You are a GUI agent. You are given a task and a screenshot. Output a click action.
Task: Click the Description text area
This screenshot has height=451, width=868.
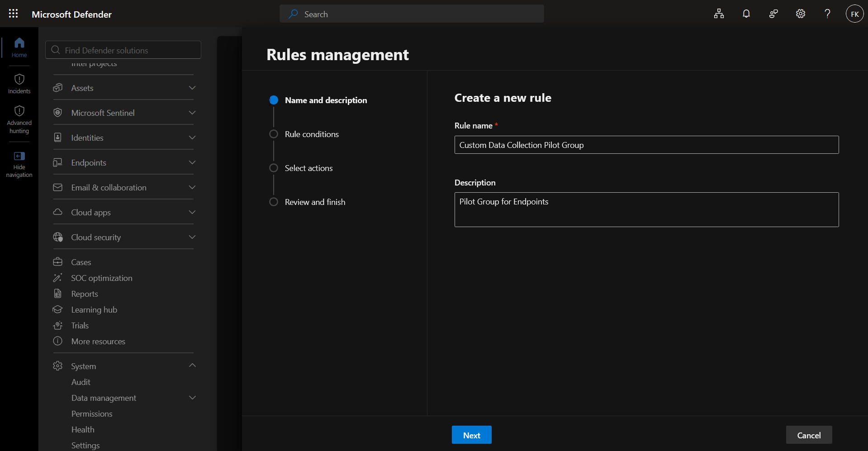pos(646,209)
